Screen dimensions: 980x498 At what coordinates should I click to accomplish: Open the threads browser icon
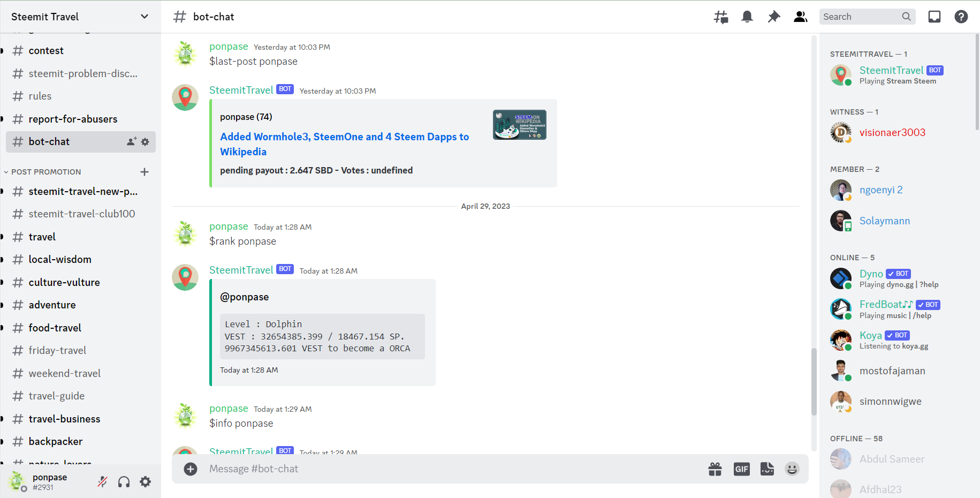(720, 17)
